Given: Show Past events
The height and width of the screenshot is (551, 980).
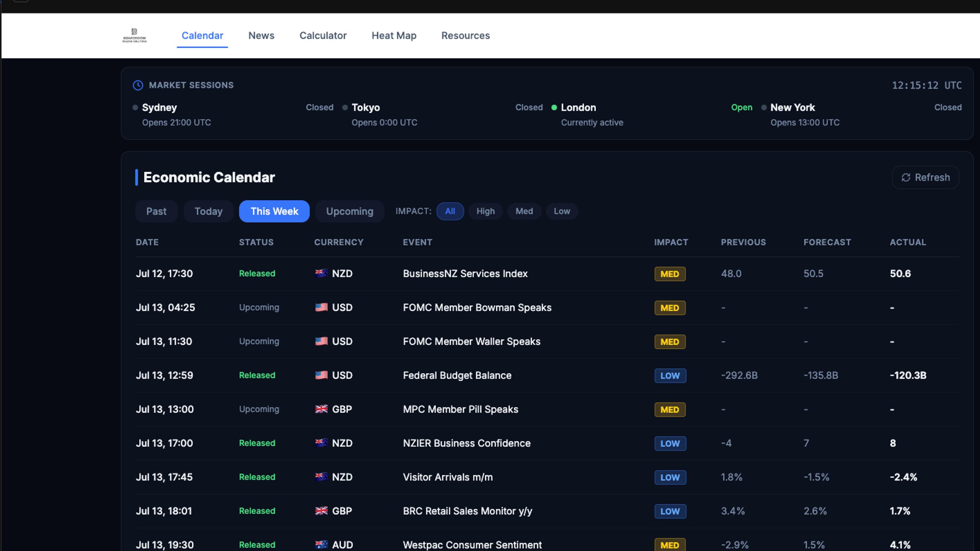Looking at the screenshot, I should [x=156, y=211].
